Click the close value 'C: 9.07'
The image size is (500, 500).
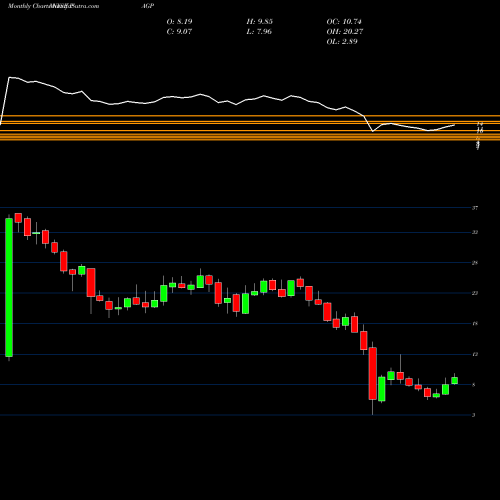coord(179,32)
